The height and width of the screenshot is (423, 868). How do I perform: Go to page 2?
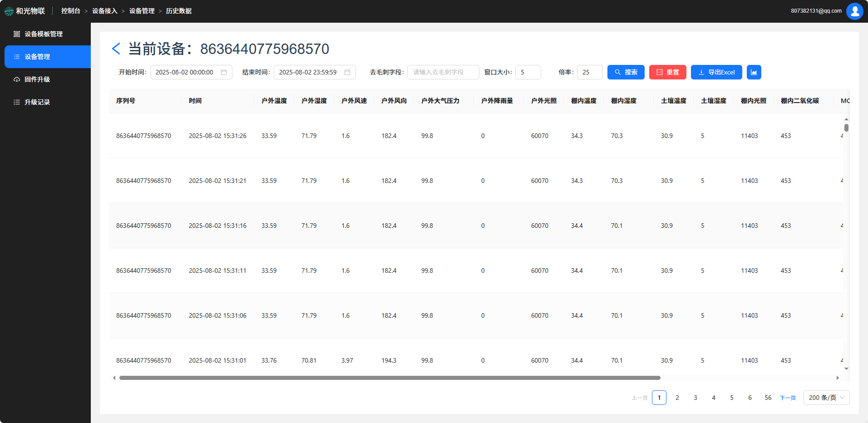pyautogui.click(x=677, y=398)
